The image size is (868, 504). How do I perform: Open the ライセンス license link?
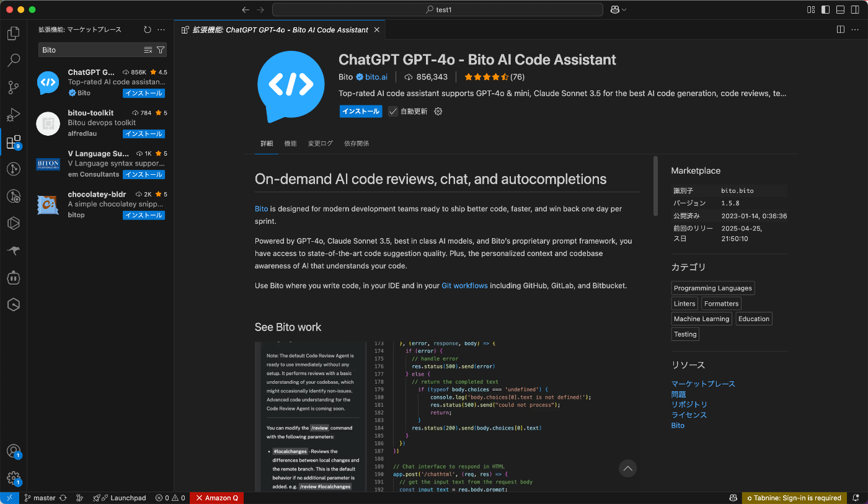[689, 415]
